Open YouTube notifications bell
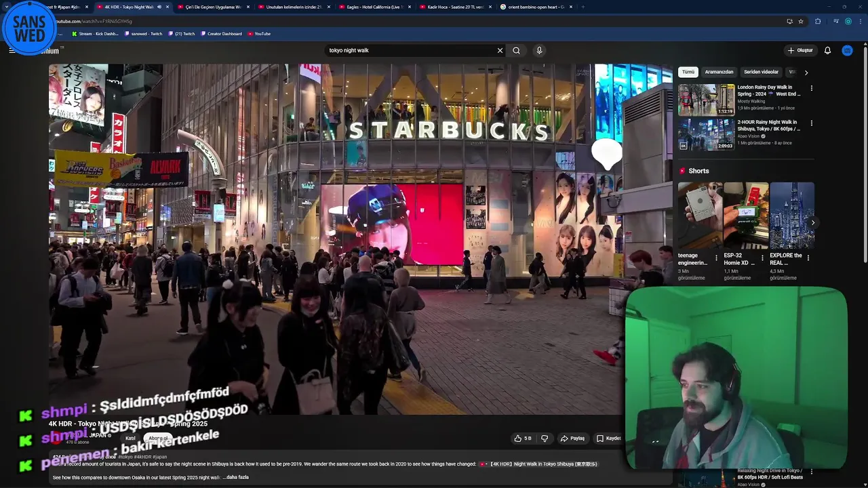 tap(827, 50)
